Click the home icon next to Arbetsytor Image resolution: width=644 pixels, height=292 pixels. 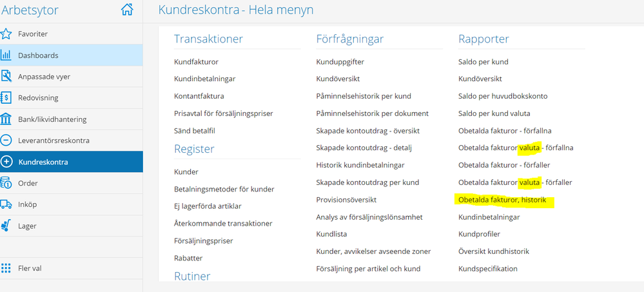[x=127, y=10]
